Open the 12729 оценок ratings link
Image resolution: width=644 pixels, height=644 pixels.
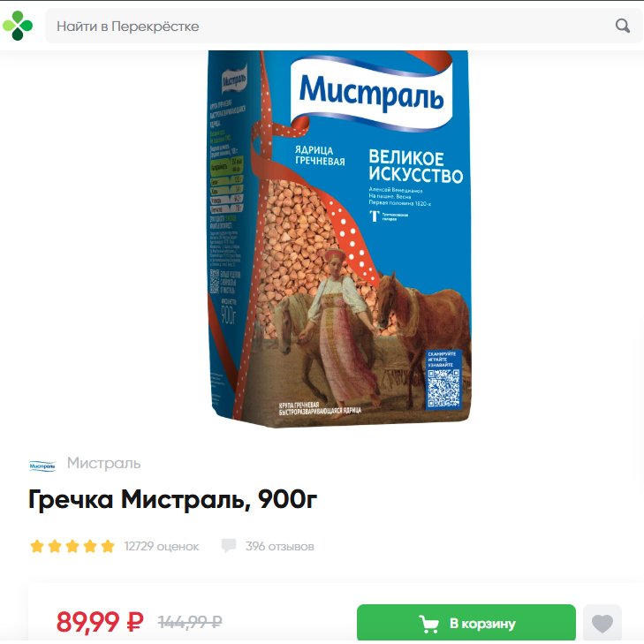(162, 546)
